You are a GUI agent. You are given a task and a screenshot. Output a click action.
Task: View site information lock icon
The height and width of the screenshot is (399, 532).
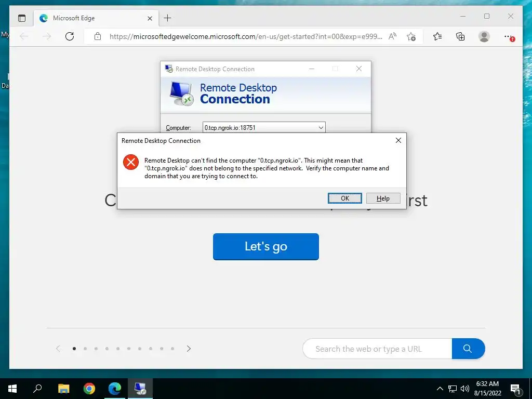point(98,36)
